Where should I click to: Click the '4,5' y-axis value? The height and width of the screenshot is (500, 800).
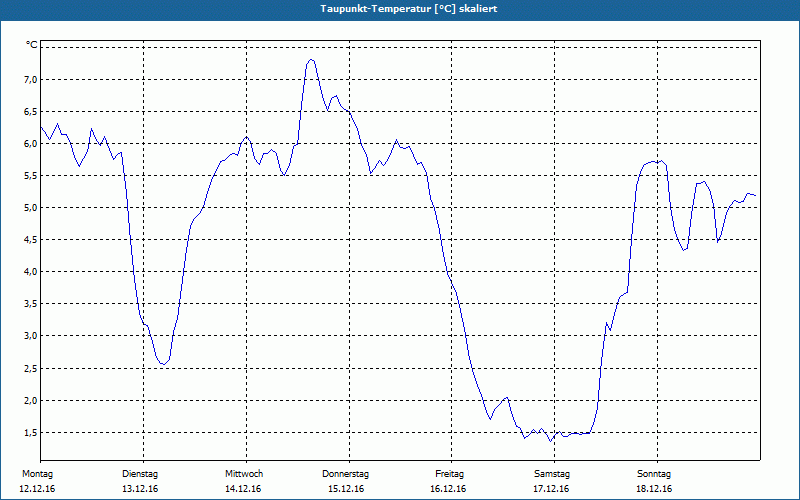tap(31, 240)
